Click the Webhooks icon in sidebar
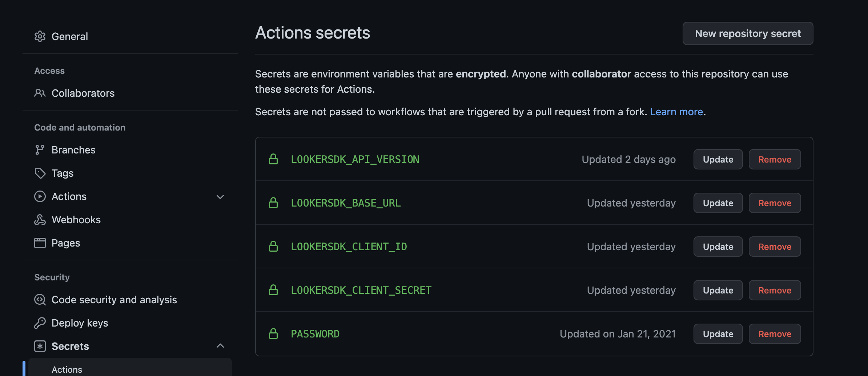 [x=40, y=220]
